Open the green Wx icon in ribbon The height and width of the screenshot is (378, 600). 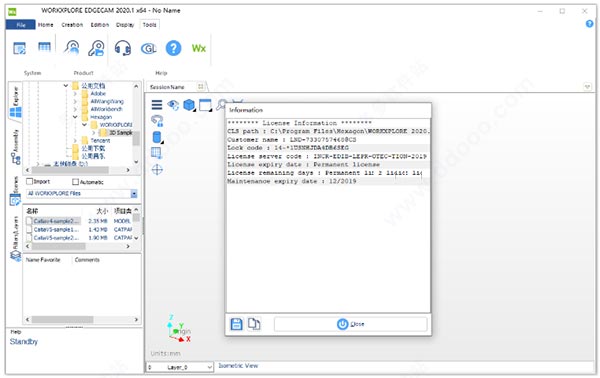click(199, 48)
